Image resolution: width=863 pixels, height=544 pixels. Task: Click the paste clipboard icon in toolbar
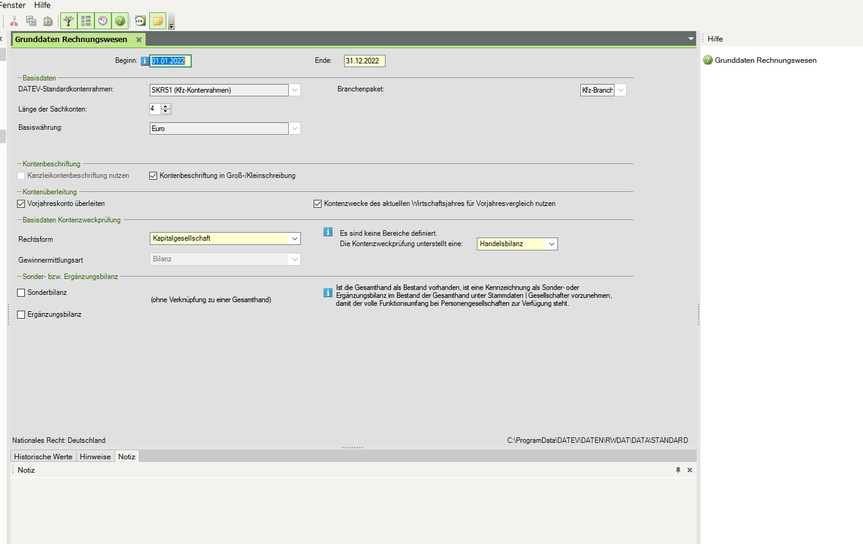tap(48, 21)
